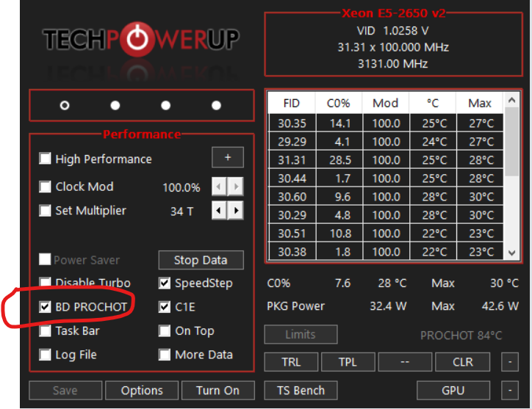Click the double-dash button beside TPL
532x409 pixels.
click(x=405, y=362)
